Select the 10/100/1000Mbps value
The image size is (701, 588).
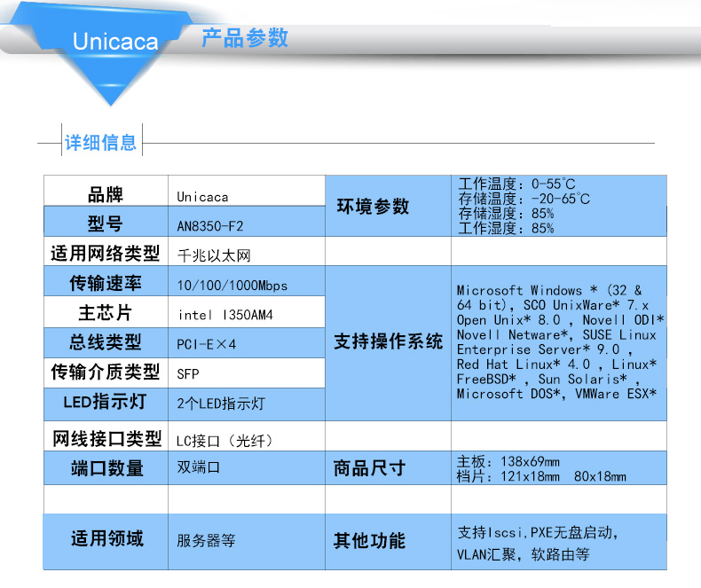[x=232, y=286]
